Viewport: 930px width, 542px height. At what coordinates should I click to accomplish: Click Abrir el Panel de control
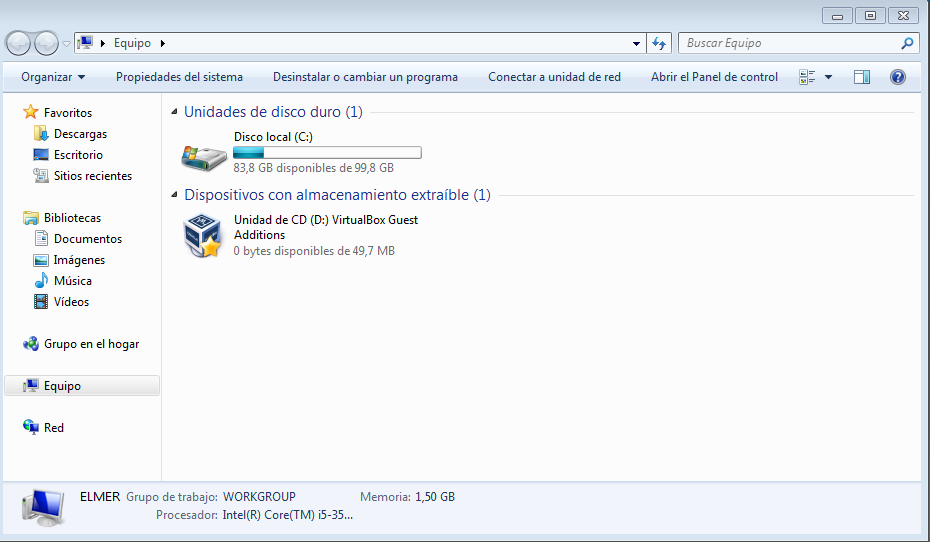[714, 77]
